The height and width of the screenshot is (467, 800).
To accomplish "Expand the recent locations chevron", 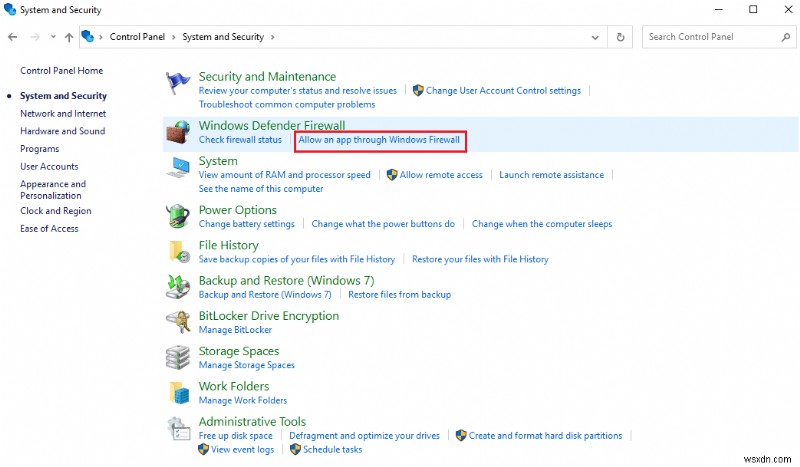I will (52, 37).
